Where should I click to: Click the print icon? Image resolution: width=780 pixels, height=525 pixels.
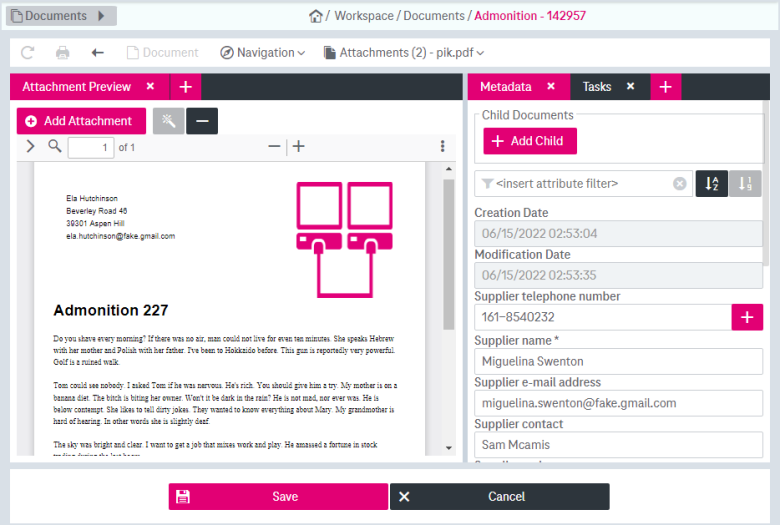(63, 53)
